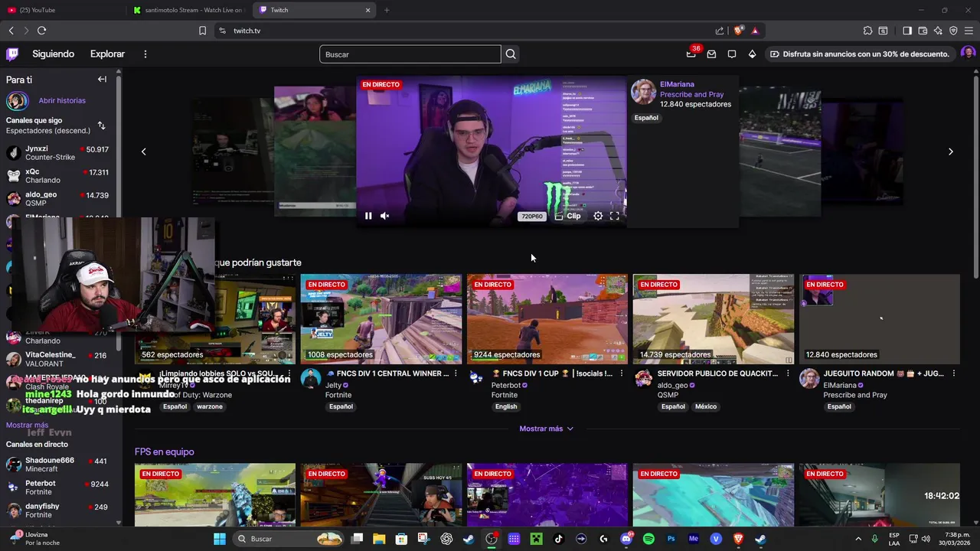980x551 pixels.
Task: Click the Windows Start button
Action: coord(220,539)
